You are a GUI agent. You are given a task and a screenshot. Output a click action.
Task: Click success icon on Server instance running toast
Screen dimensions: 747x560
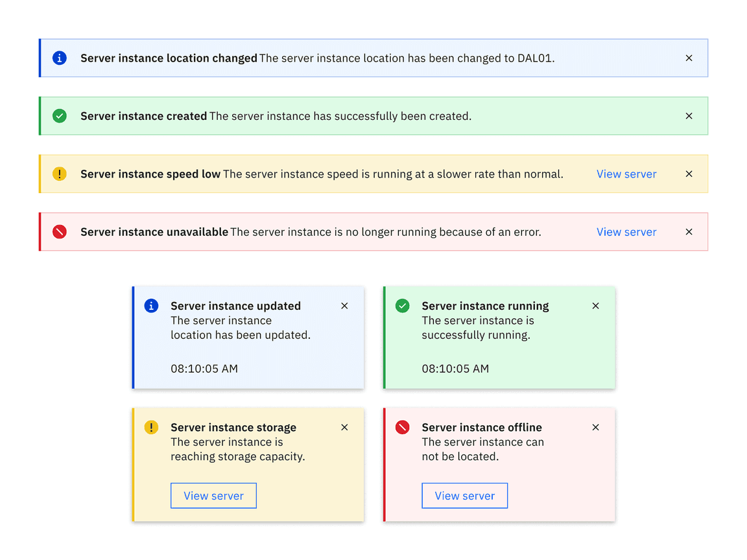tap(403, 306)
